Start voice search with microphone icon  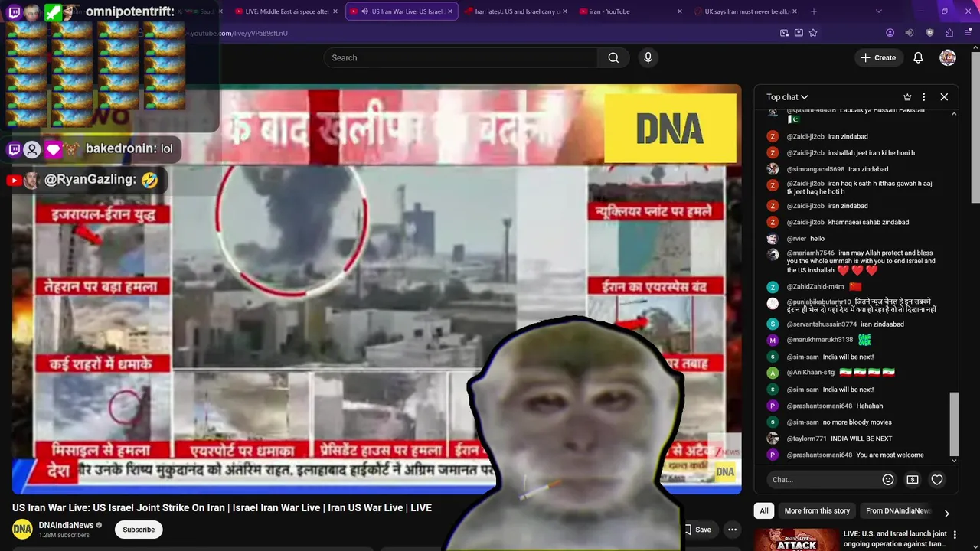tap(648, 57)
